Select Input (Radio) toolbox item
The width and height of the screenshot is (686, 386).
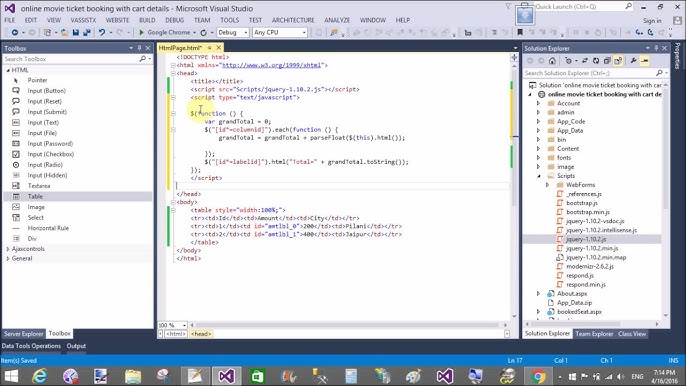point(45,165)
